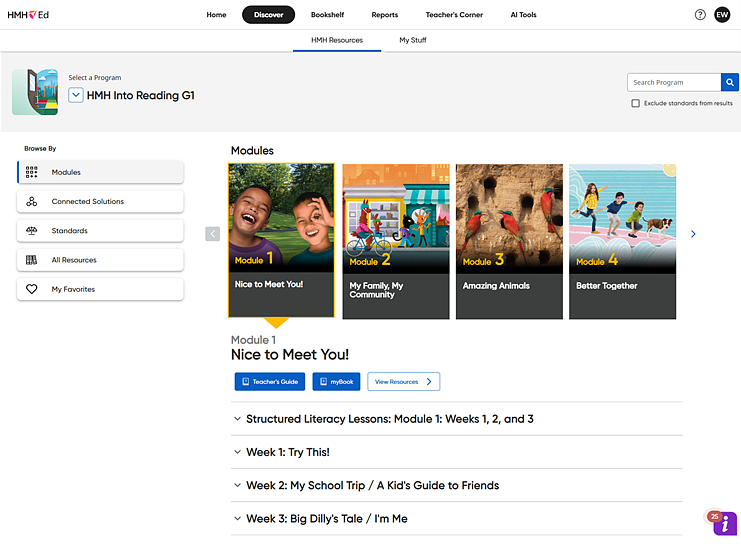The width and height of the screenshot is (741, 549).
Task: Click the "Nice to Meet You!" heading text
Action: point(290,355)
